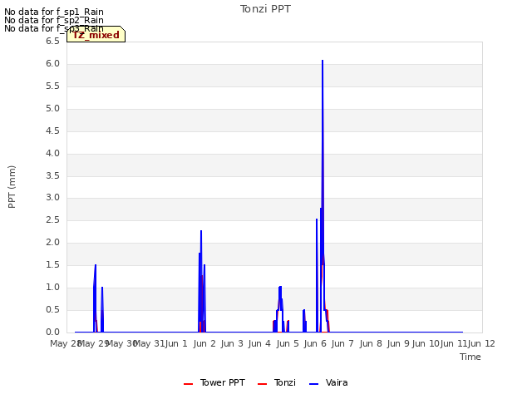The width and height of the screenshot is (532, 399).
Task: Click the May 29 spike near 1.5 mm
Action: [x=96, y=265]
